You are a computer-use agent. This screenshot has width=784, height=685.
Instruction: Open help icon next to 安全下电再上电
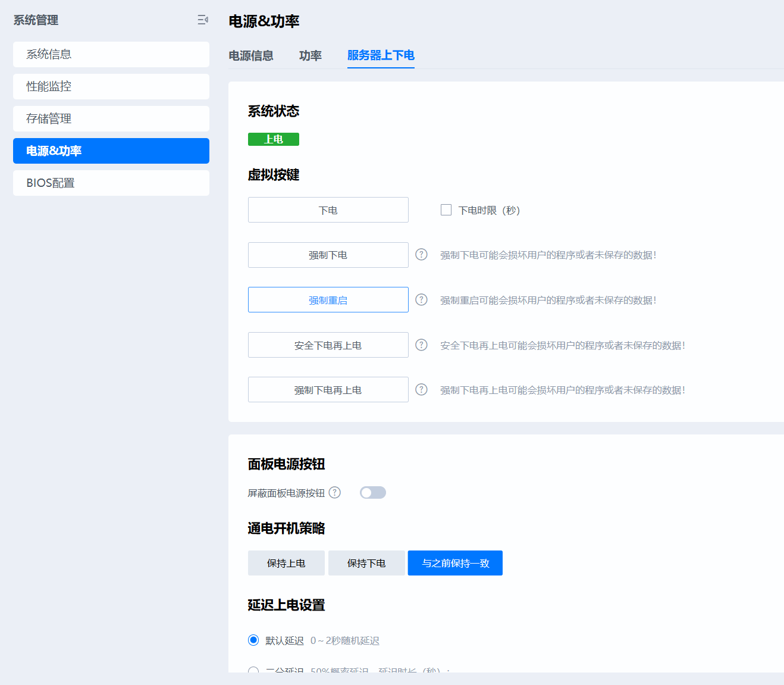[421, 345]
